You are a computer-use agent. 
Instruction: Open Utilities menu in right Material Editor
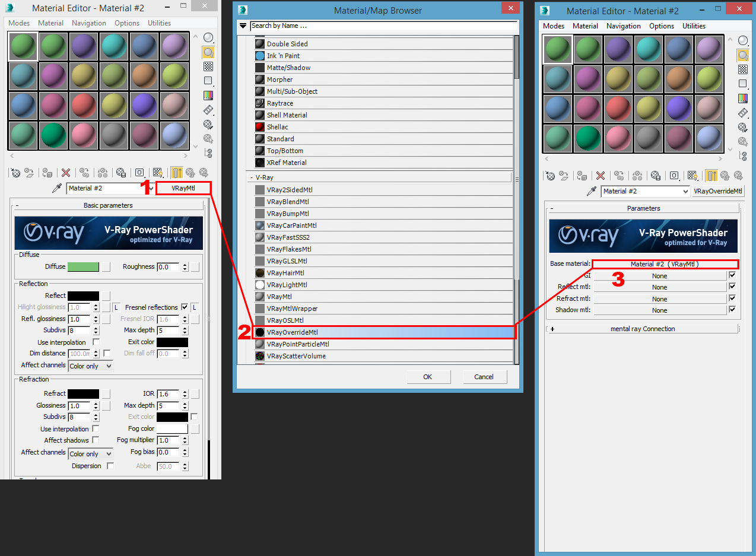pyautogui.click(x=694, y=26)
